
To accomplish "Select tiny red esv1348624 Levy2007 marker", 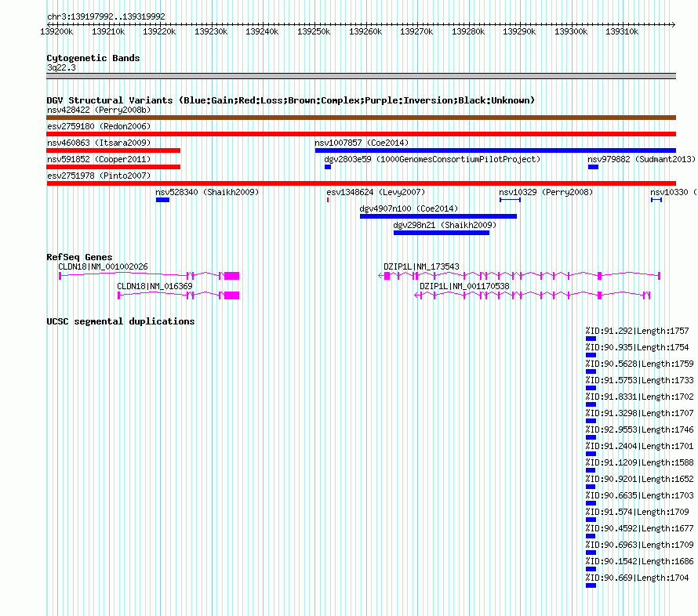I will pyautogui.click(x=328, y=200).
